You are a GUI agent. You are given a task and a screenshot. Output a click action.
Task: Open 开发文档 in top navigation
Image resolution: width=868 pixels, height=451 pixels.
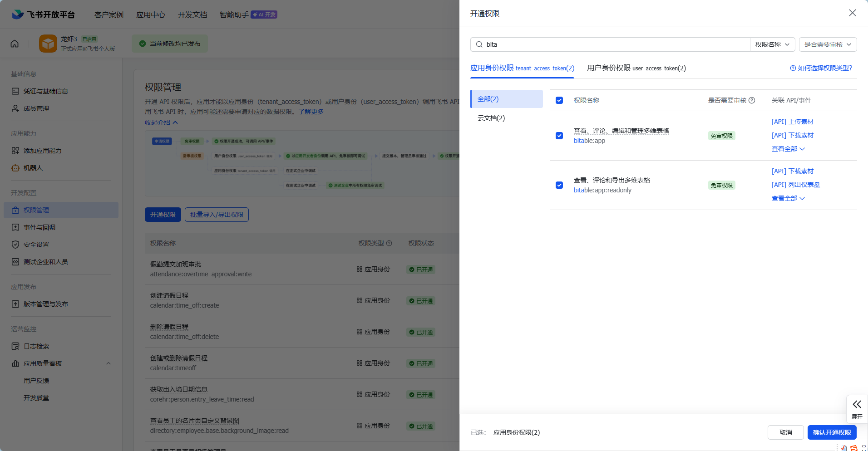[x=192, y=15]
